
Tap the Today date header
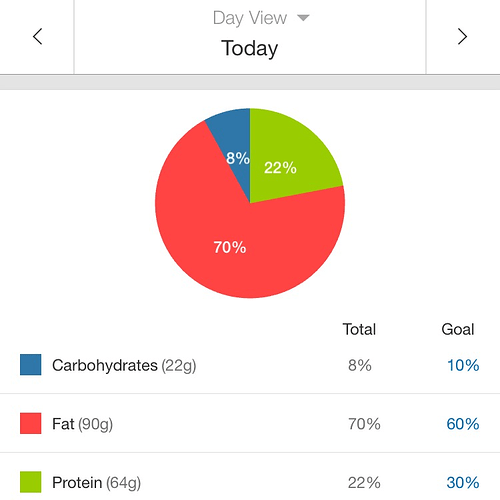point(250,48)
